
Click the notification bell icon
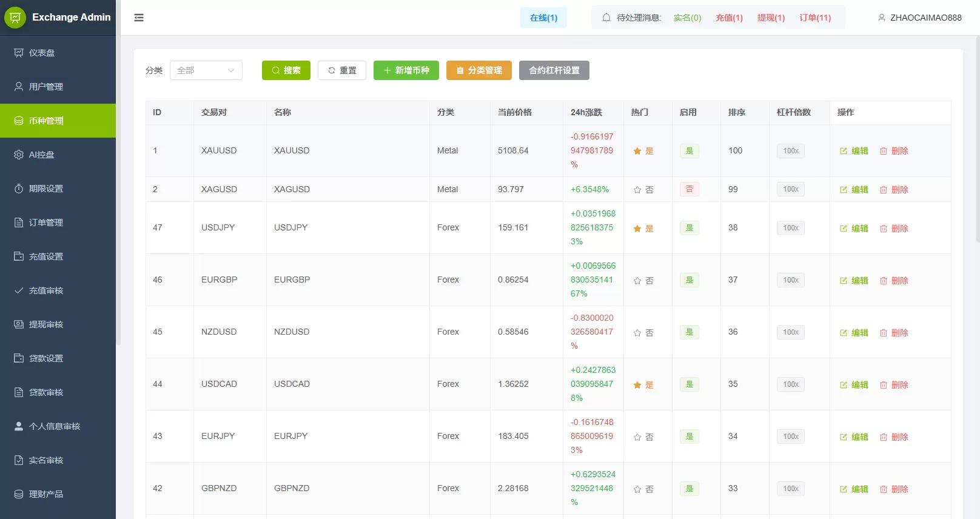coord(606,18)
